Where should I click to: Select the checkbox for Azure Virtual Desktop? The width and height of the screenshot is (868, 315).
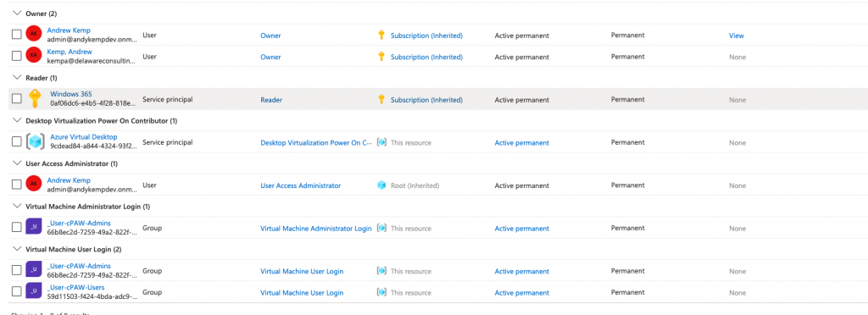coord(17,142)
